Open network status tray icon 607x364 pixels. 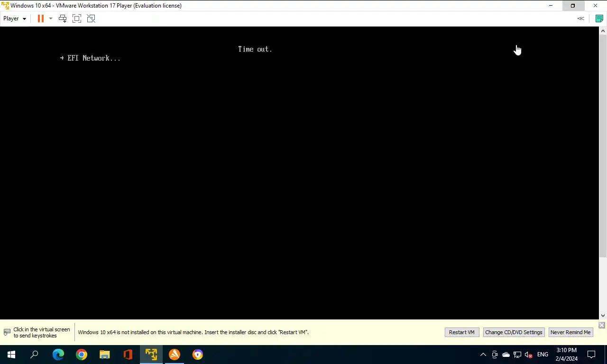517,355
